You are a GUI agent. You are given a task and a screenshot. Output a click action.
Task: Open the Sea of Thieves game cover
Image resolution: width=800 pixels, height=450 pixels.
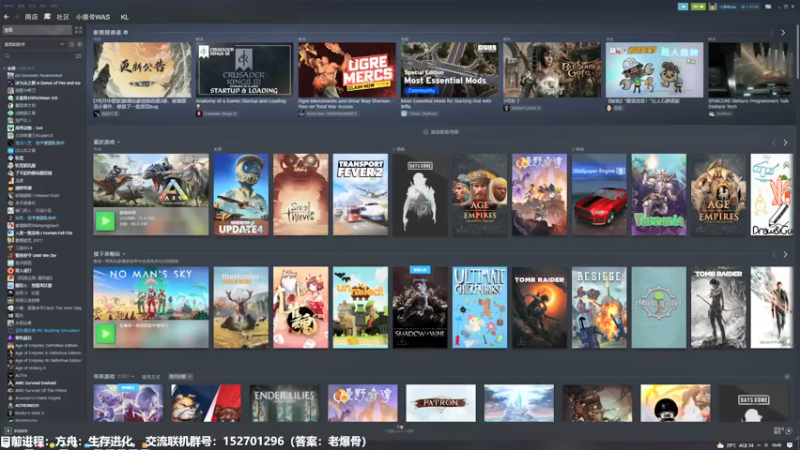[301, 194]
